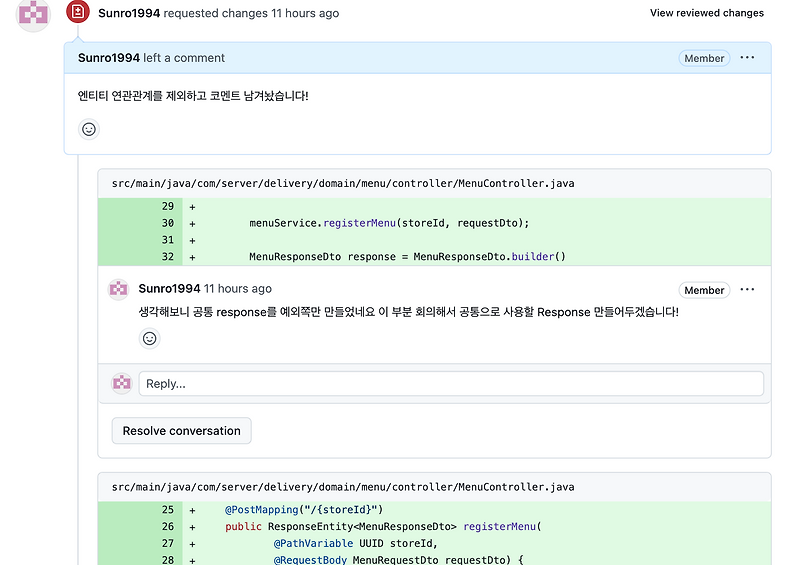Screen dimensions: 800x565
Task: Click the red requested-changes review icon
Action: point(78,11)
